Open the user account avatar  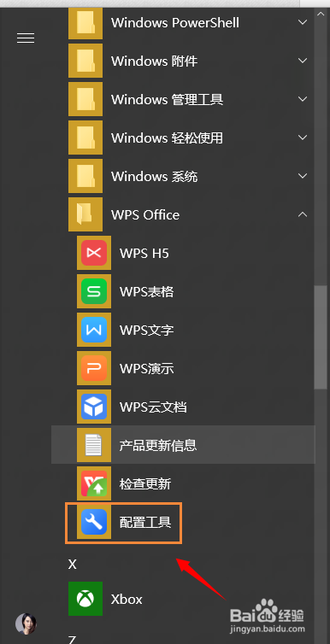coord(26,624)
